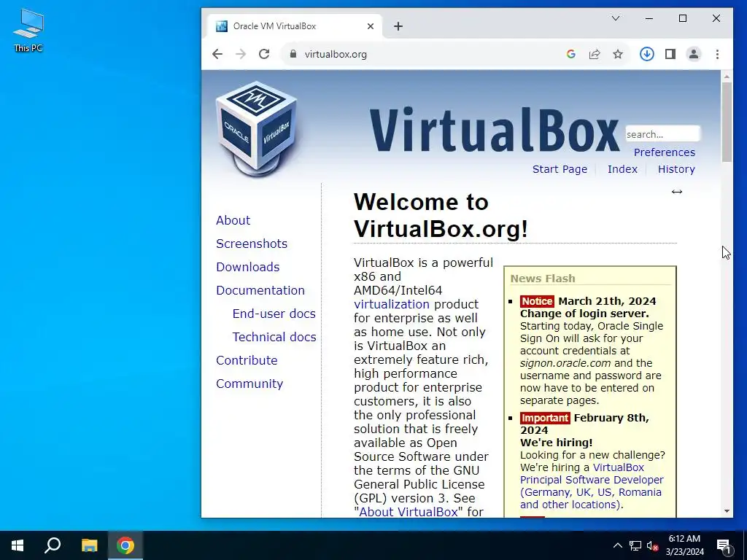Open the Chrome three-dot menu
This screenshot has width=747, height=560.
click(x=717, y=54)
